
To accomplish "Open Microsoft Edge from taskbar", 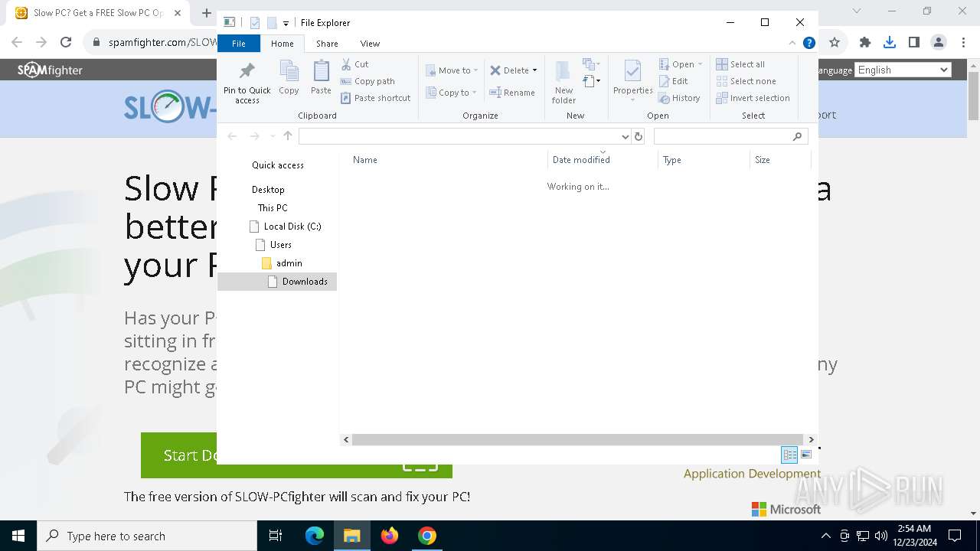I will click(315, 536).
